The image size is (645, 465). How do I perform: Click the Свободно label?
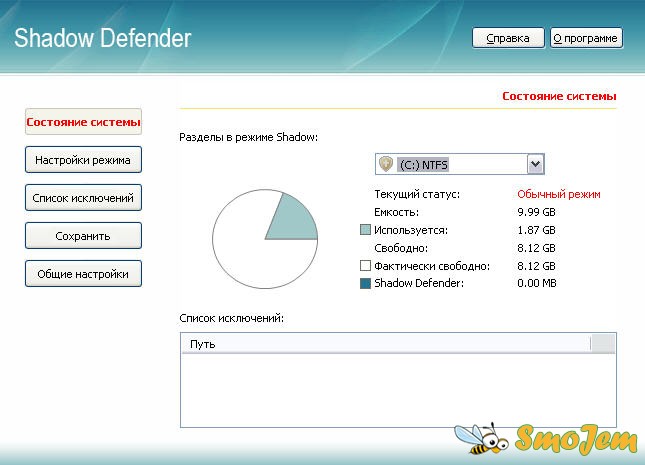(401, 248)
